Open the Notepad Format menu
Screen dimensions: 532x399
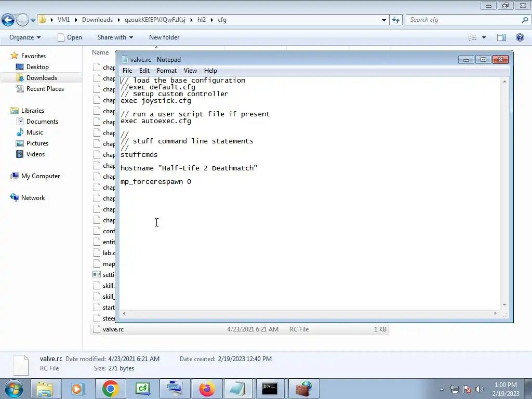(x=167, y=71)
